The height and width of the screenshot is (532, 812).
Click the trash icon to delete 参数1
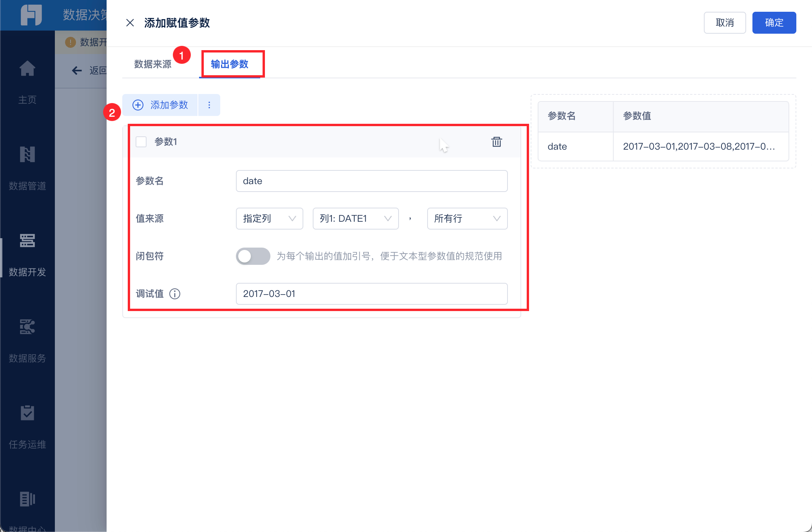point(497,142)
